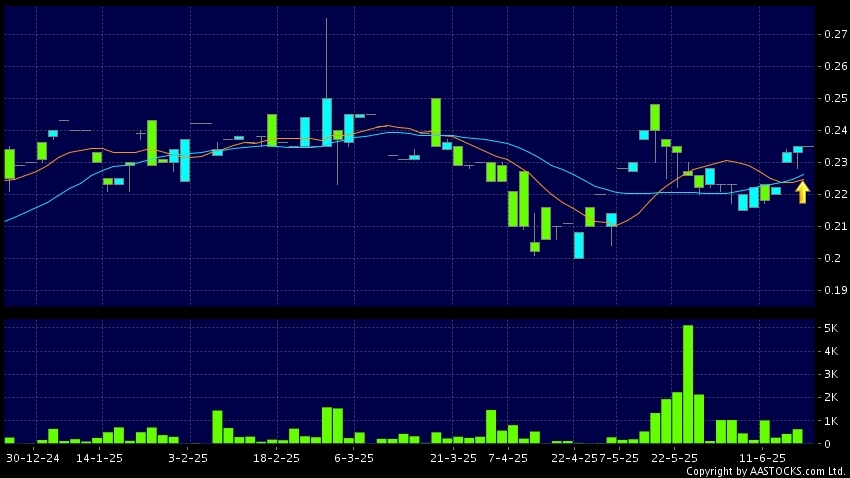This screenshot has width=850, height=478.
Task: Click the 0.27 price axis label
Action: point(835,34)
